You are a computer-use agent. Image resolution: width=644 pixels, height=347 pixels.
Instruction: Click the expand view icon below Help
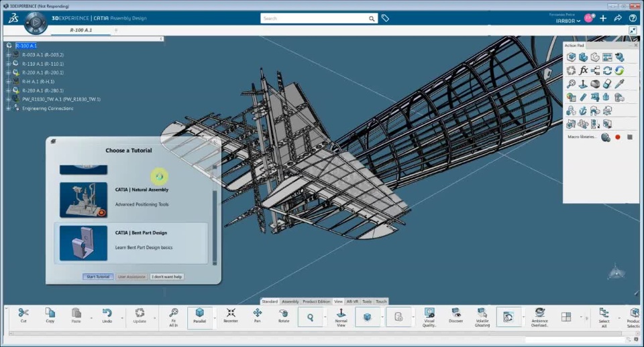click(633, 30)
